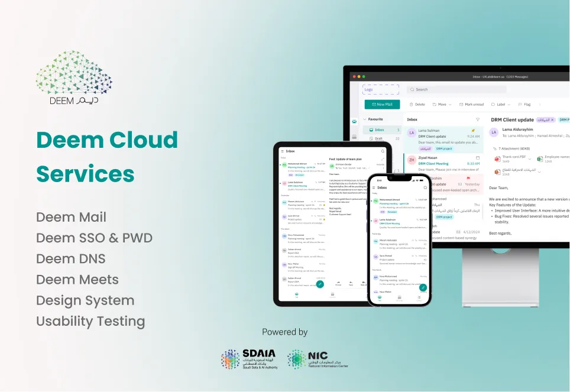The height and width of the screenshot is (392, 570).
Task: Open Ziyad Hasan DRM Client Meeting email
Action: tap(443, 164)
